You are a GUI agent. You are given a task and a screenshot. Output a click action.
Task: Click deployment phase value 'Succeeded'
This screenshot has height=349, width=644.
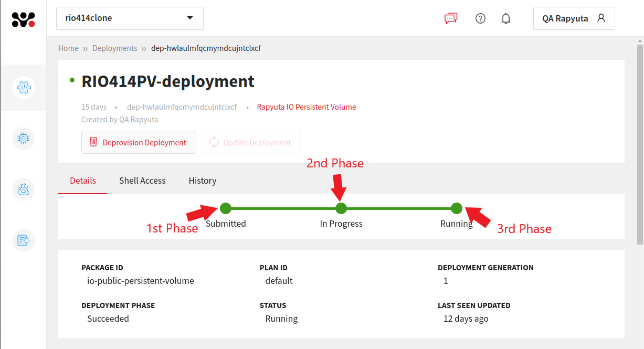[x=108, y=319]
